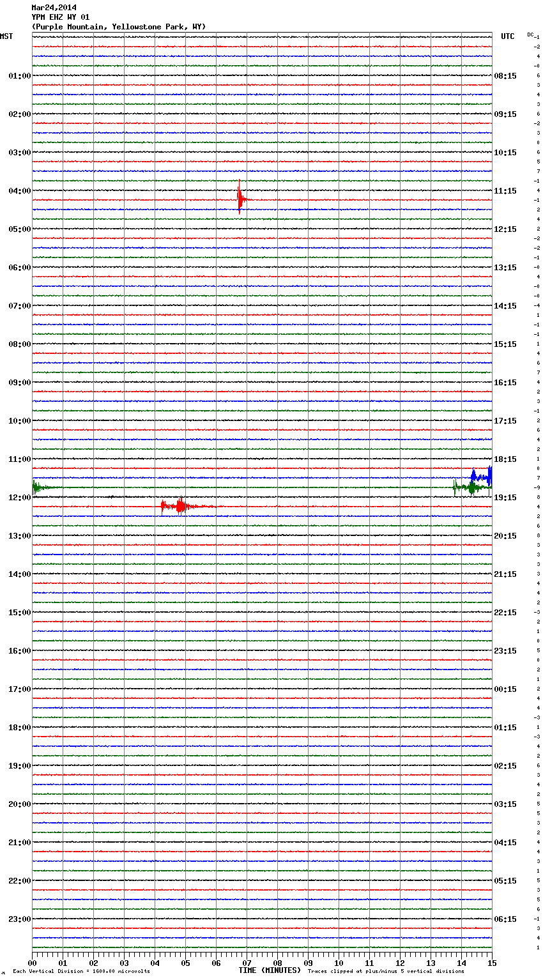The image size is (543, 980).
Task: Select the green event near minute 14
Action: click(x=471, y=487)
